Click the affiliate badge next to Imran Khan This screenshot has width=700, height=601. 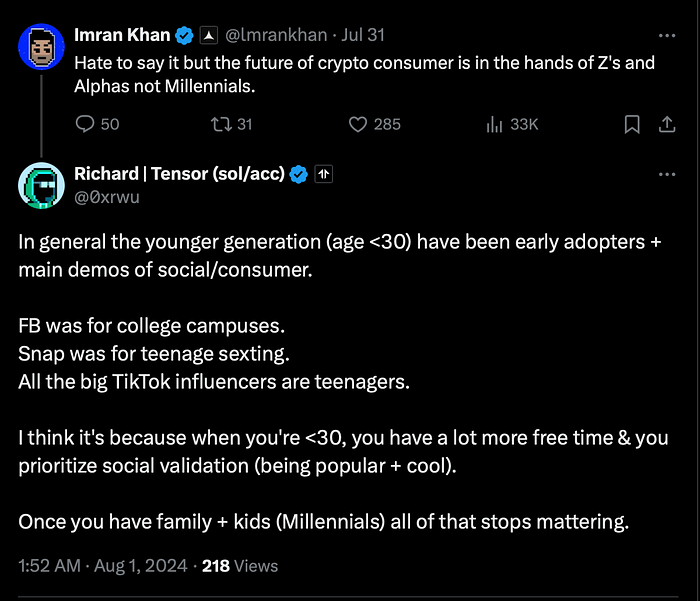click(x=209, y=36)
